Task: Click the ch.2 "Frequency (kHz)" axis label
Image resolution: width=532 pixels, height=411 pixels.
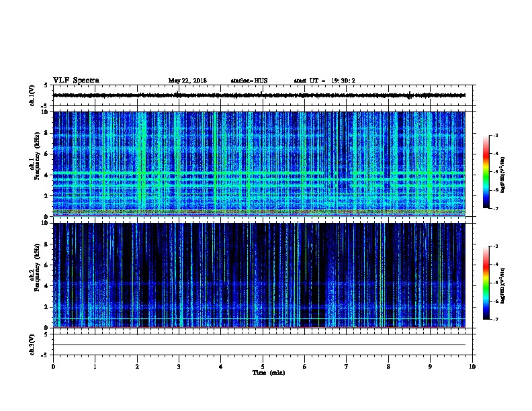Action: pyautogui.click(x=37, y=267)
